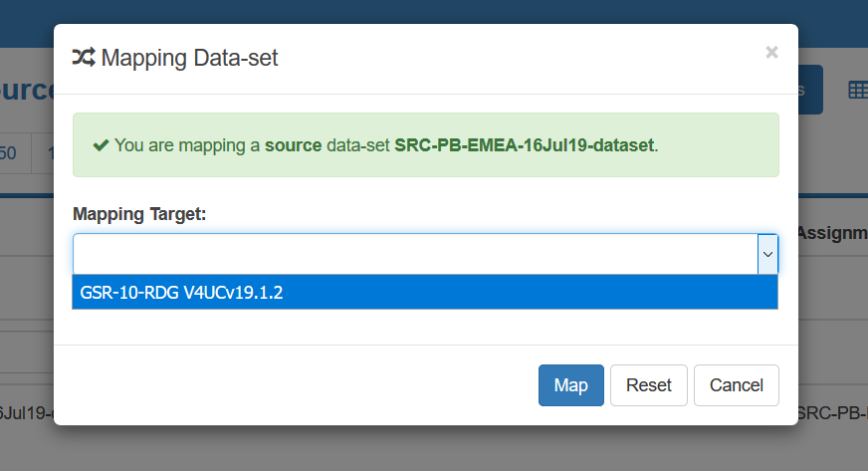Click the SRC-PB table cell at right edge
Viewport: 868px width, 471px height.
[x=832, y=412]
